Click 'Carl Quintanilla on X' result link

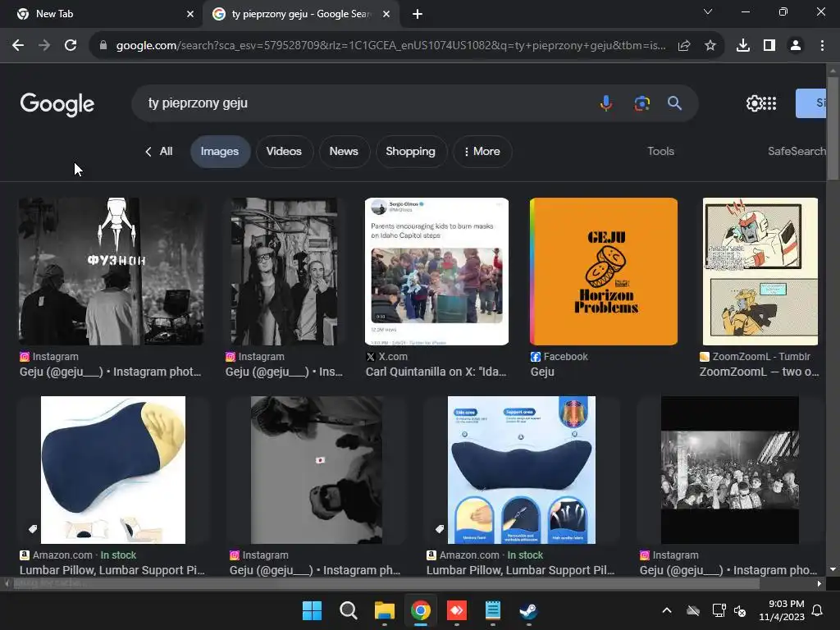point(436,372)
